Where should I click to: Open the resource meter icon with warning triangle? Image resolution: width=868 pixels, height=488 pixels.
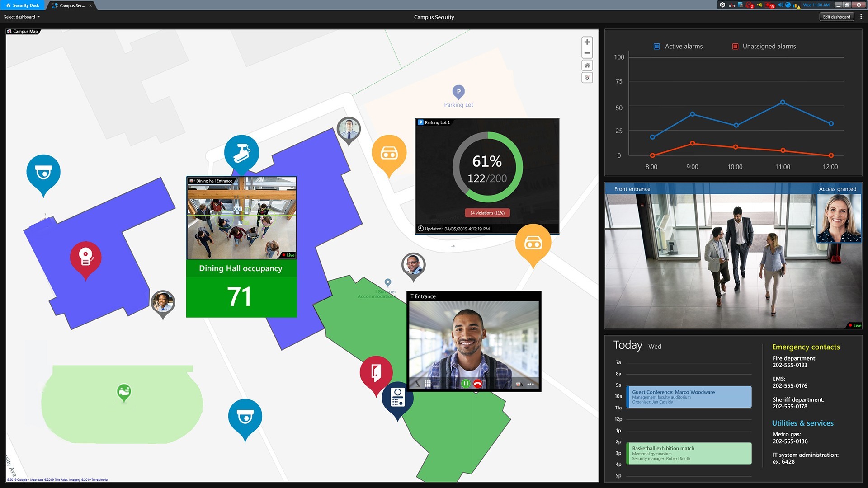[796, 5]
